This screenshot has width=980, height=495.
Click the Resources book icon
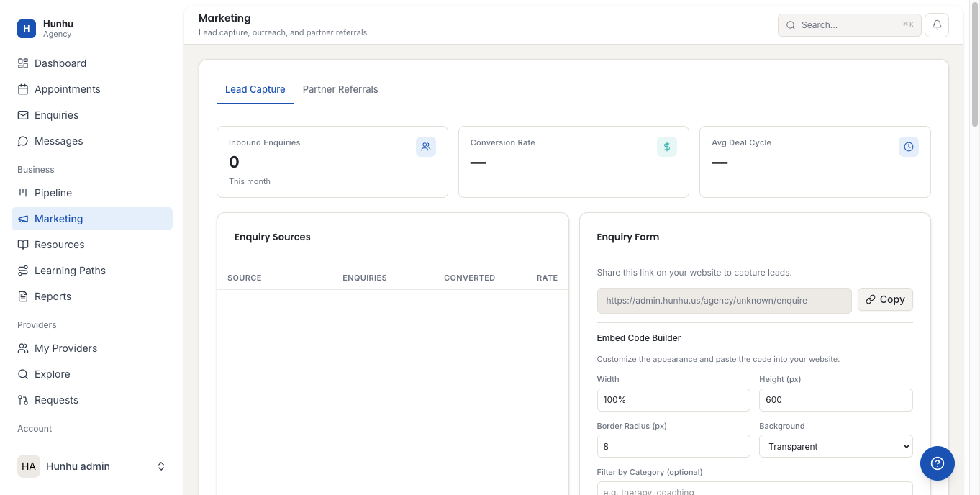point(23,245)
